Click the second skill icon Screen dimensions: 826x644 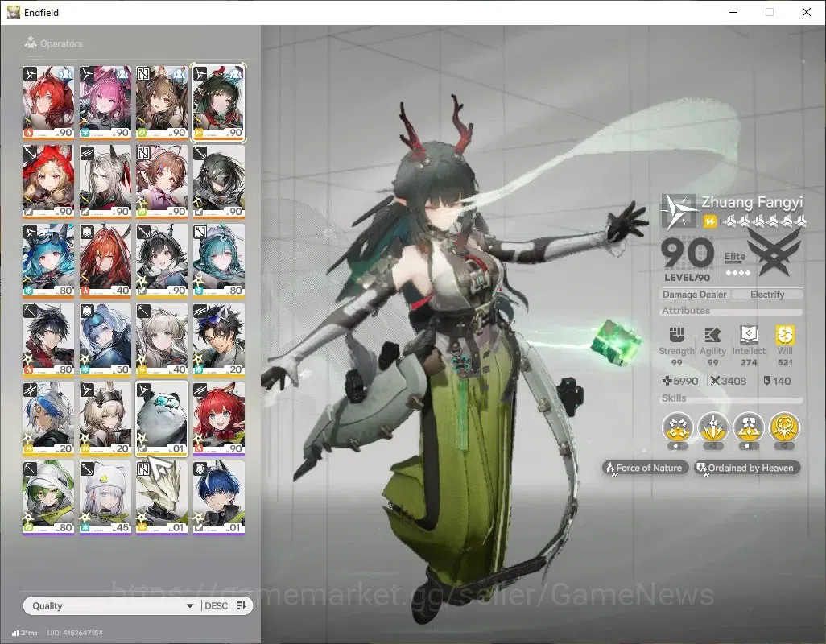pos(713,427)
